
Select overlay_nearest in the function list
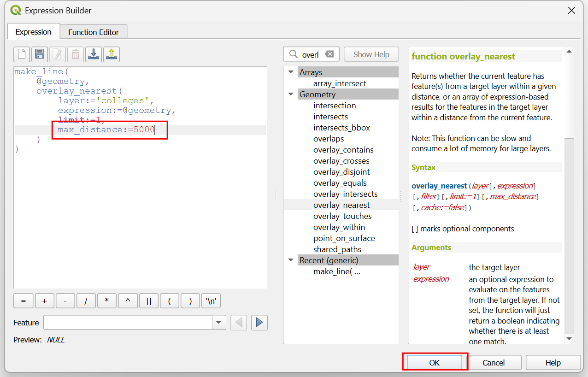(341, 205)
